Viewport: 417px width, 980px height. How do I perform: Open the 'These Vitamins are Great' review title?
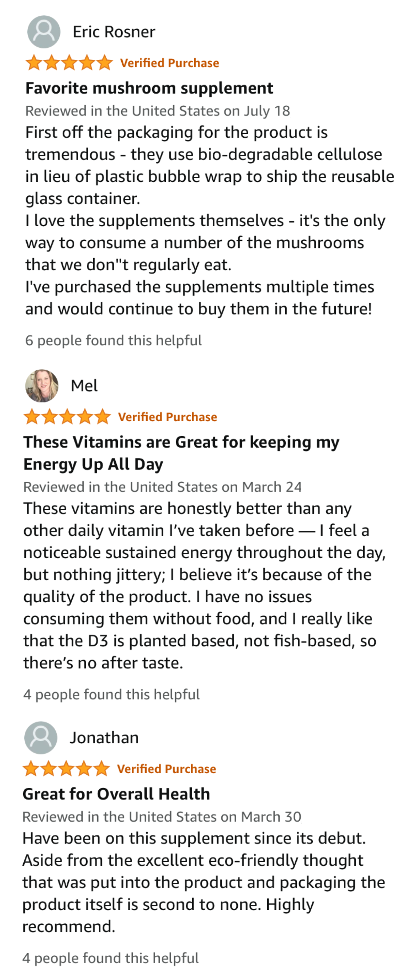click(181, 453)
